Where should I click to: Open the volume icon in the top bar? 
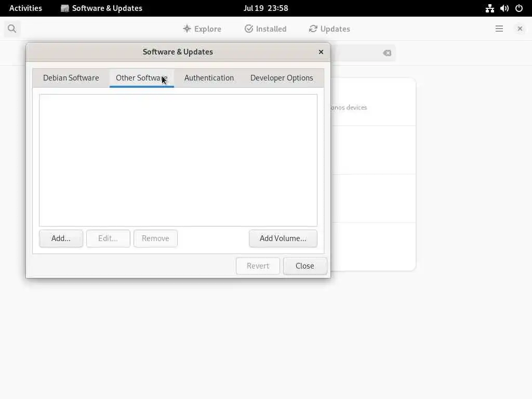pyautogui.click(x=504, y=8)
